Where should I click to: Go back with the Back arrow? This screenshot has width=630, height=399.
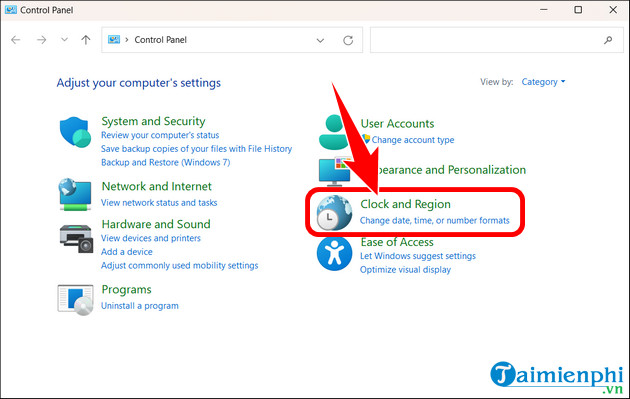(16, 40)
